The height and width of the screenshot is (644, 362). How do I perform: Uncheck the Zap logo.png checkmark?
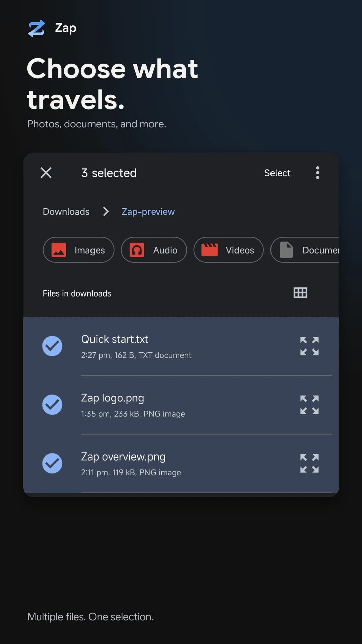pyautogui.click(x=52, y=405)
